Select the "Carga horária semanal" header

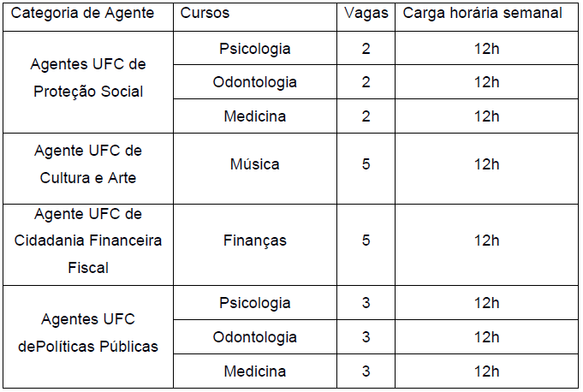(482, 15)
